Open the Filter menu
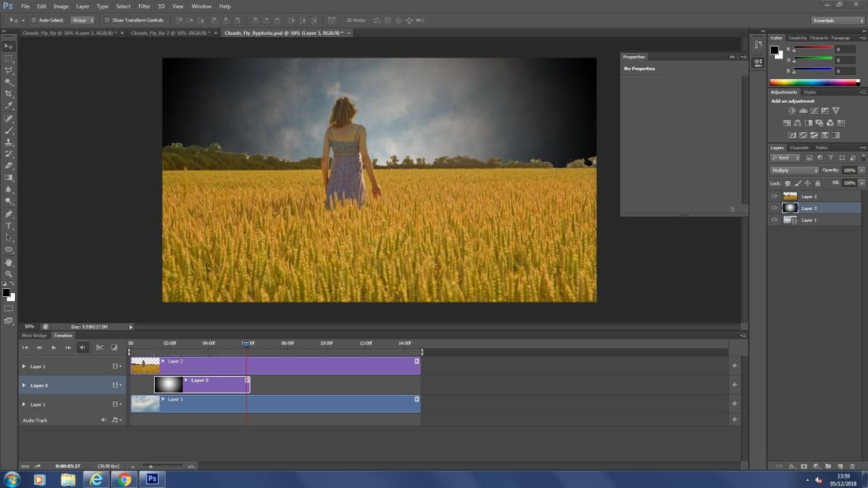Image resolution: width=868 pixels, height=488 pixels. click(x=144, y=6)
